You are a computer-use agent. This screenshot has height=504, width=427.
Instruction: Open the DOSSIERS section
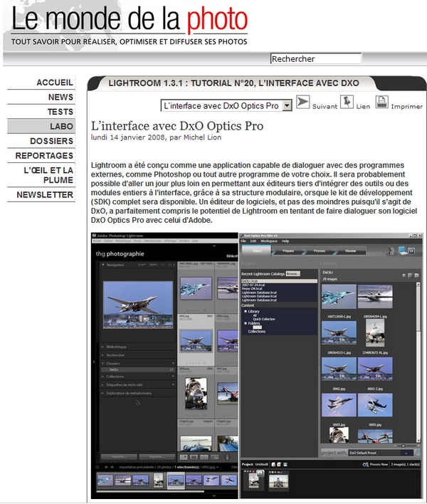click(x=51, y=141)
